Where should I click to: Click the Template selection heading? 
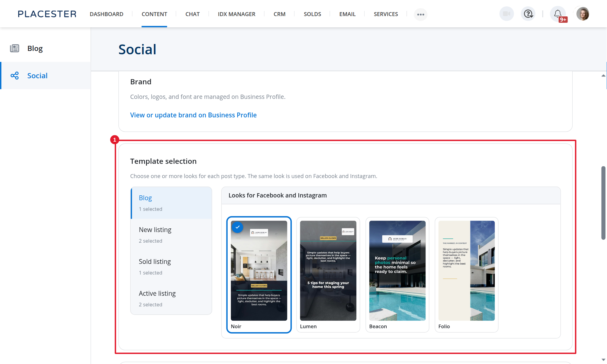pos(163,161)
